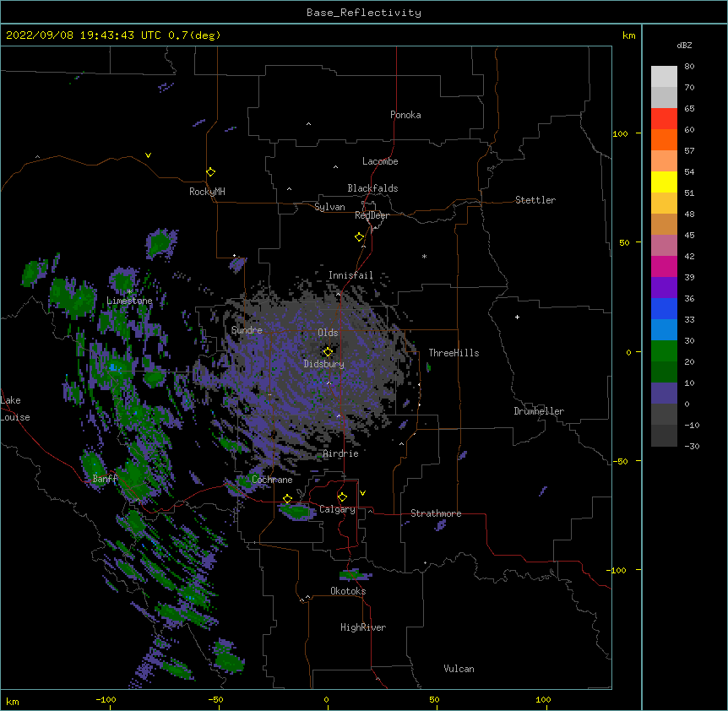Click the yellow marker south of RedDeer
The height and width of the screenshot is (711, 728).
[359, 237]
